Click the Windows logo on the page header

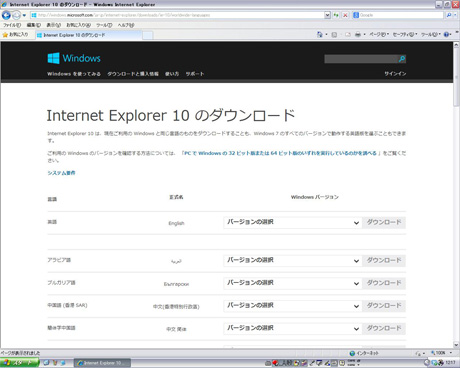(74, 58)
